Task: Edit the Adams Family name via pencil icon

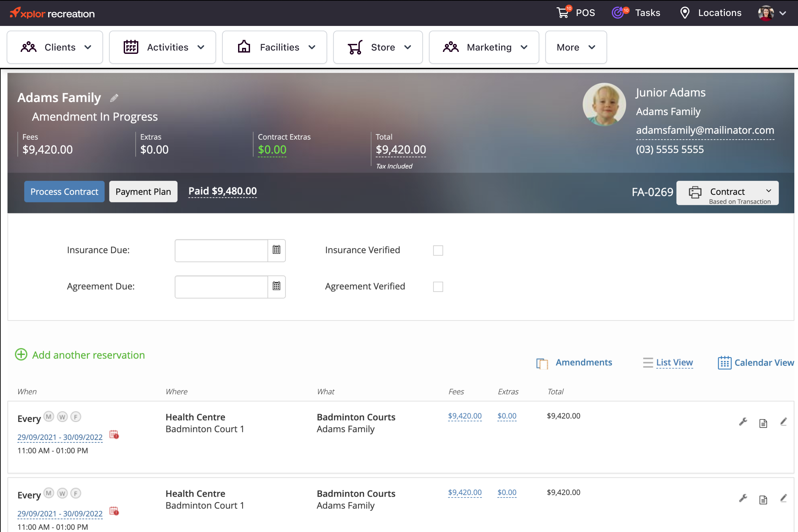Action: point(114,98)
